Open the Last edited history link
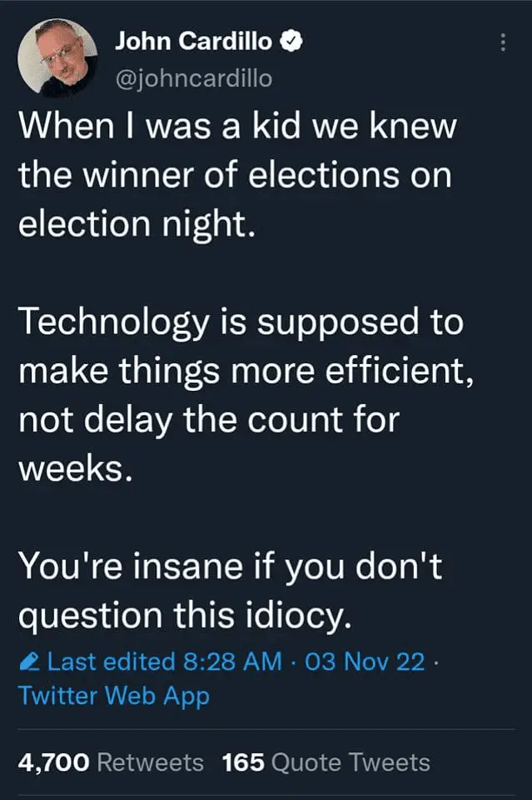This screenshot has height=800, width=532. point(110,662)
